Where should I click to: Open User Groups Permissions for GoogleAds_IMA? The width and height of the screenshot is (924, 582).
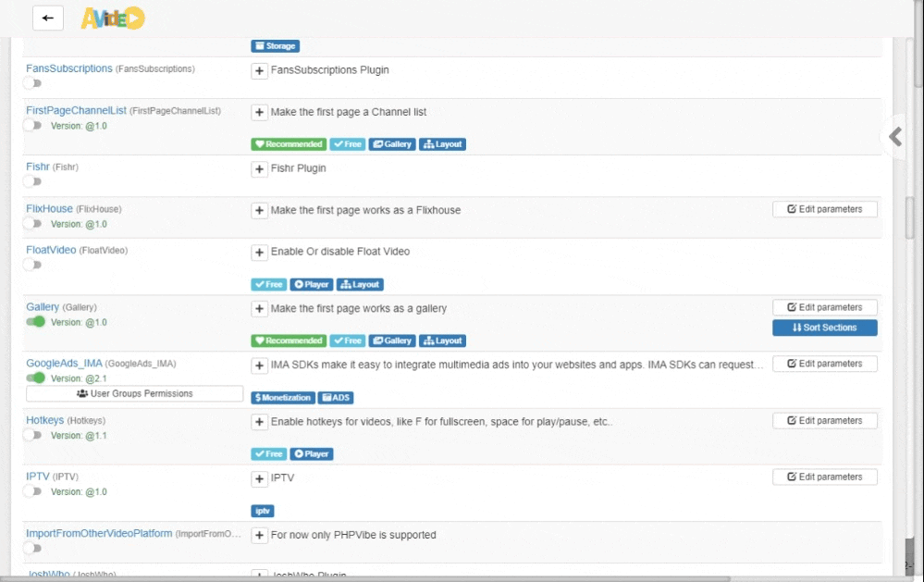coord(134,394)
